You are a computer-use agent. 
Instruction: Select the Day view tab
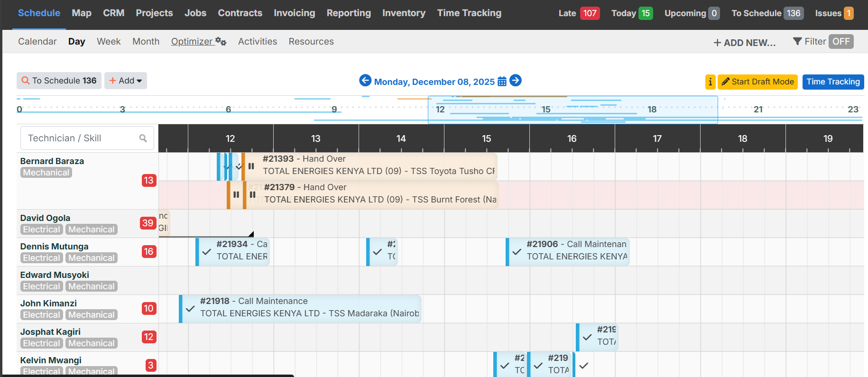point(77,41)
